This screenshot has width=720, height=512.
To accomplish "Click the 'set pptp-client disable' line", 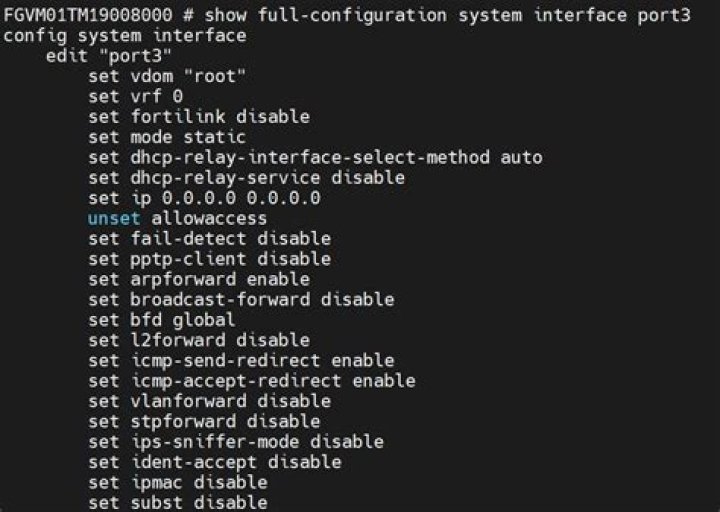I will click(209, 259).
